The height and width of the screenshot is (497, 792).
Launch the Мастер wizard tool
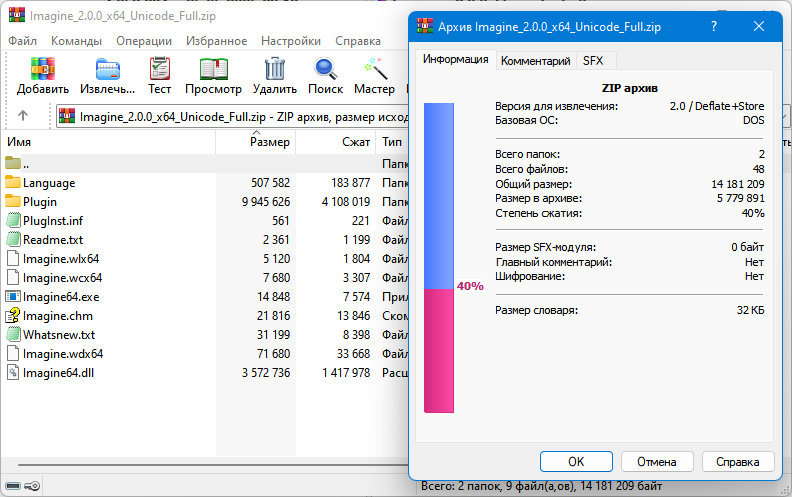[x=375, y=69]
